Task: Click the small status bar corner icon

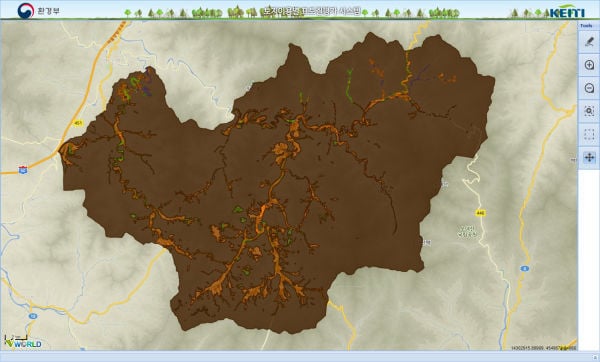Action: pos(596,357)
